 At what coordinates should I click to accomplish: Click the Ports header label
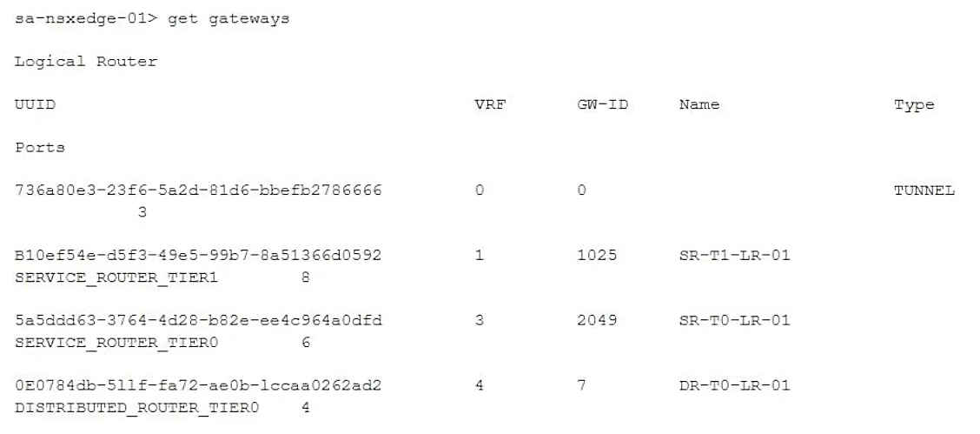[x=40, y=148]
